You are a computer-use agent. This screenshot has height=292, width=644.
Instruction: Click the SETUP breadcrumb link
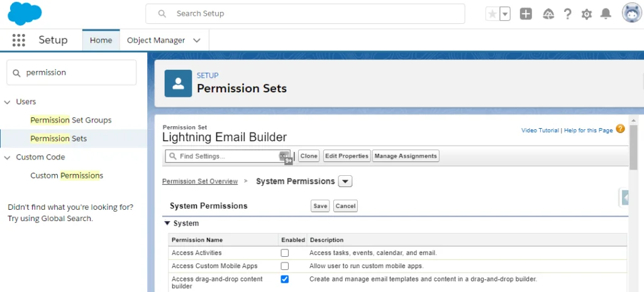[208, 75]
